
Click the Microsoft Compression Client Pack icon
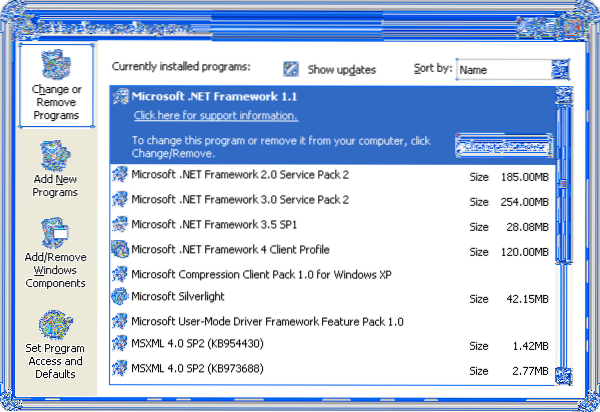coord(121,273)
